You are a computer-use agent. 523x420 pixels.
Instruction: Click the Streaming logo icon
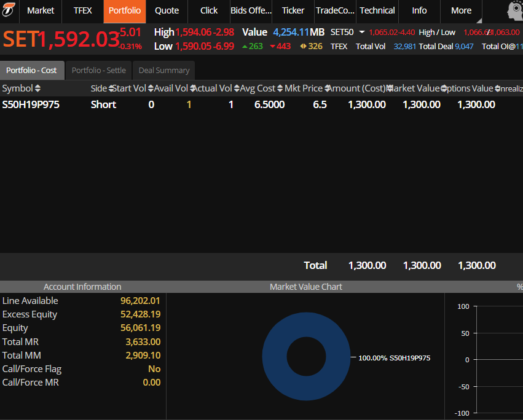[9, 10]
